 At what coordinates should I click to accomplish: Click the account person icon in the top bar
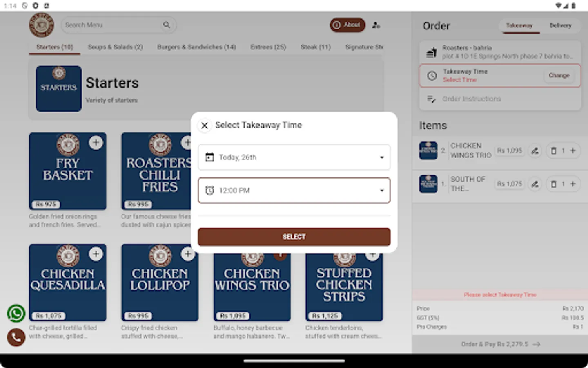375,25
